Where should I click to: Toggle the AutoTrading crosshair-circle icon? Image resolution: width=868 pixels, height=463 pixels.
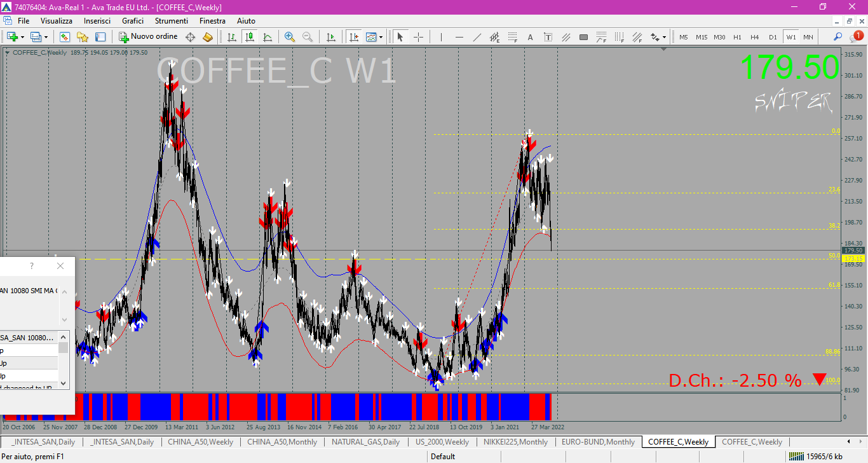(x=190, y=37)
